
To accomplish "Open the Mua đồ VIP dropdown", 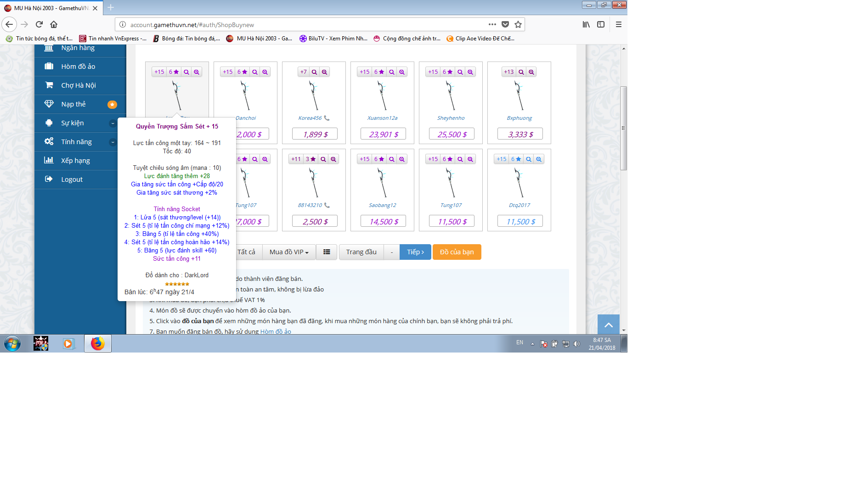I will [x=289, y=252].
